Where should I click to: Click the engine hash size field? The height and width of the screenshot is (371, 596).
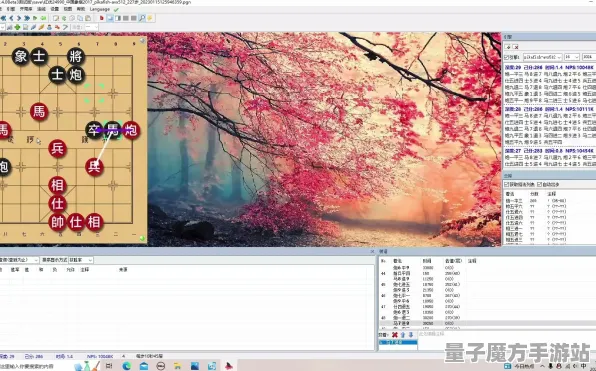pos(589,57)
